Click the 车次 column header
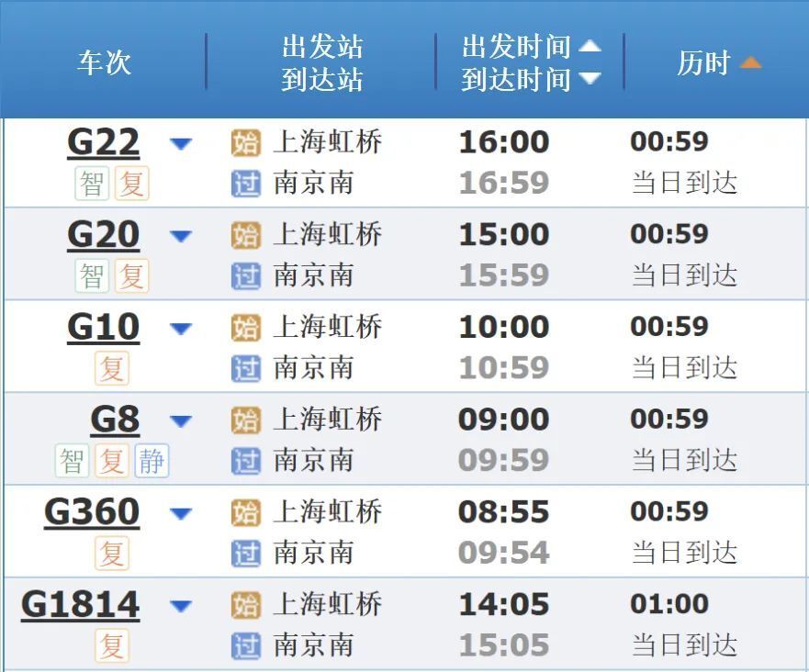The height and width of the screenshot is (672, 809). [x=104, y=62]
